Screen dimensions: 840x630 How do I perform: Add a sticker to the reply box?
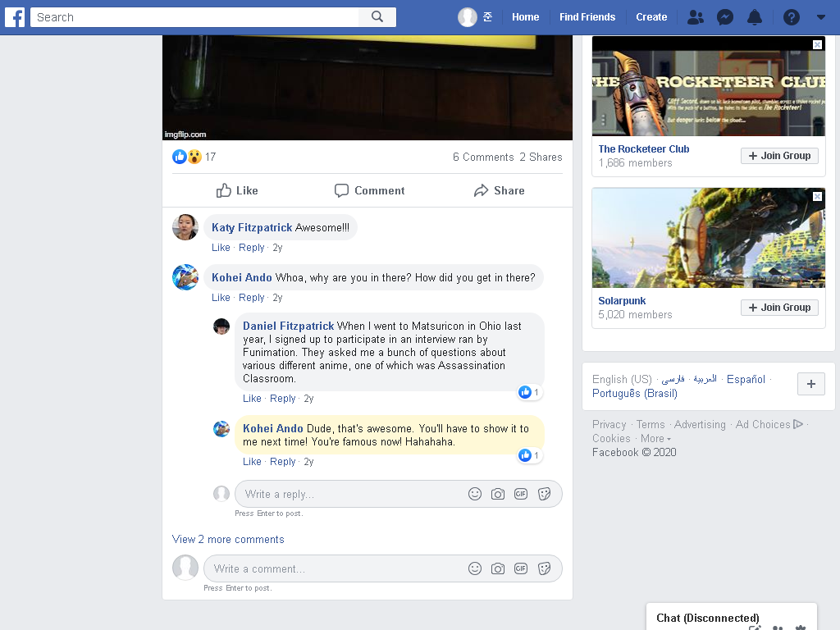click(x=545, y=494)
